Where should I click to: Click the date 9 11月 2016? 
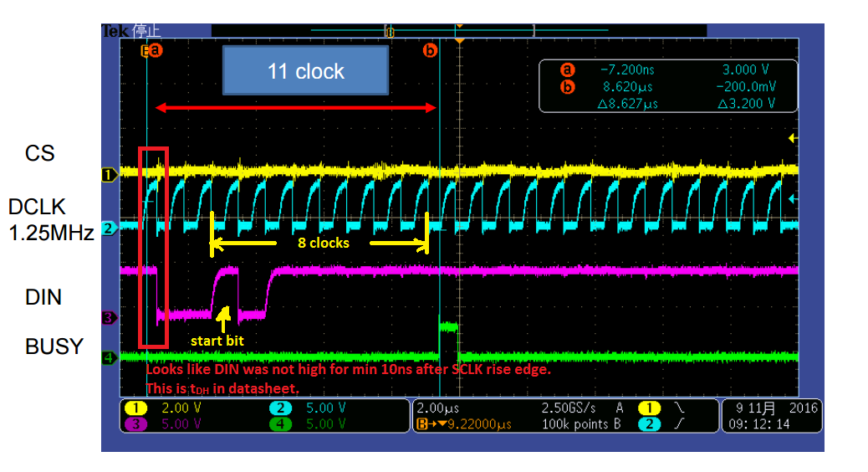[x=776, y=408]
